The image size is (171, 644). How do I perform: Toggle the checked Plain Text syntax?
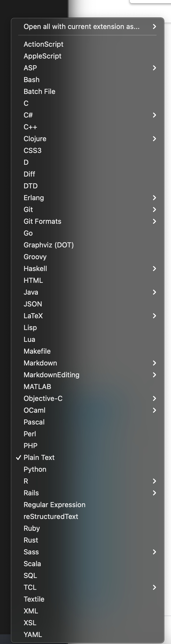click(39, 458)
